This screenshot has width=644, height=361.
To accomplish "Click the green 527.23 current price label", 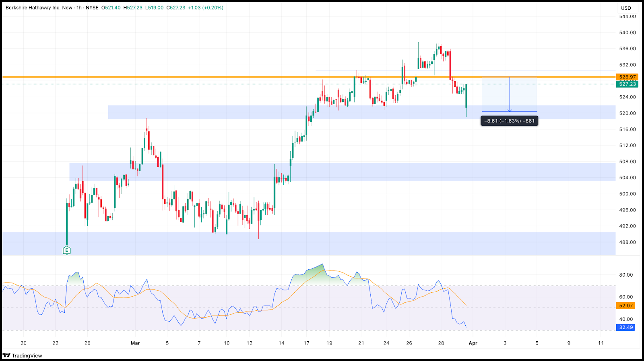I will pyautogui.click(x=627, y=84).
